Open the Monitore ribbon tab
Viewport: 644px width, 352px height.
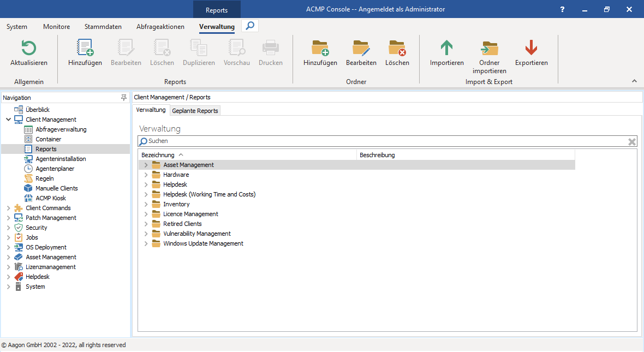click(x=57, y=27)
